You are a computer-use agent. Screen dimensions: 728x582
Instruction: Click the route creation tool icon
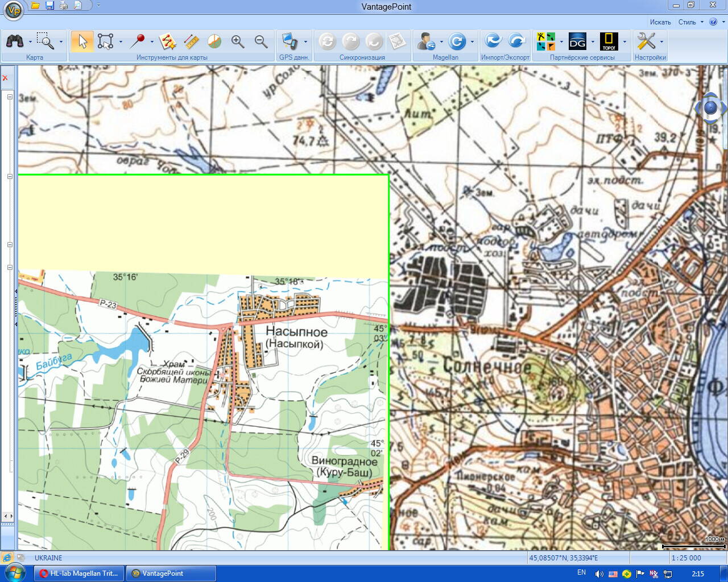tap(167, 41)
